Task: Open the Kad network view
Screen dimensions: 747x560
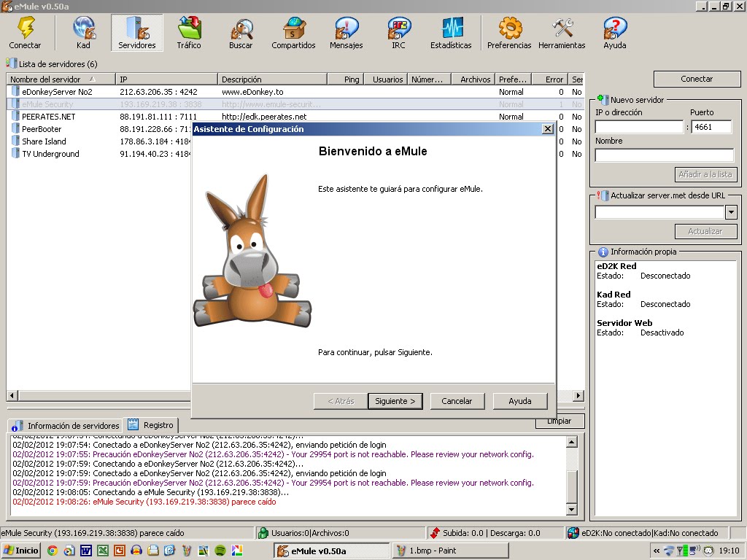Action: coord(83,32)
